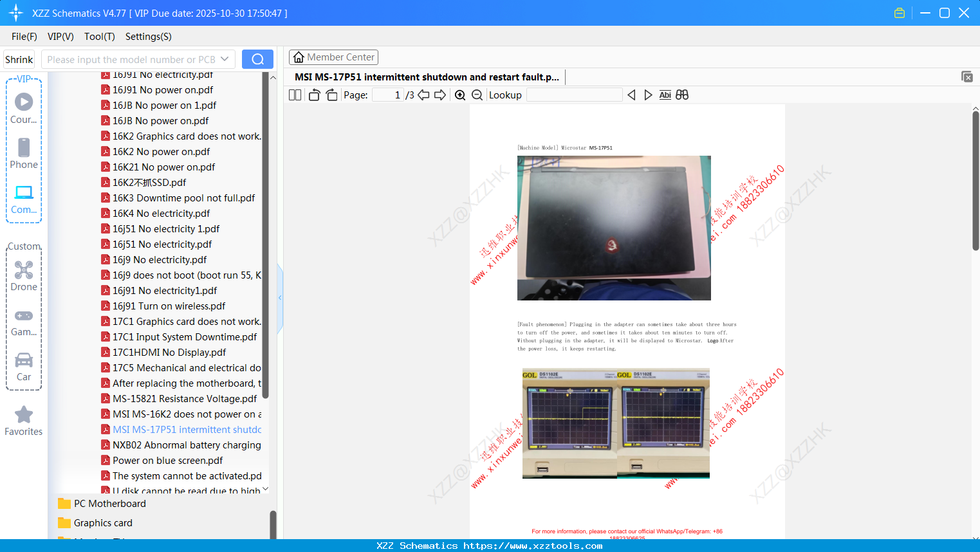Open MS-15821 Resistance Voltage.pdf
The width and height of the screenshot is (980, 552).
(x=185, y=399)
